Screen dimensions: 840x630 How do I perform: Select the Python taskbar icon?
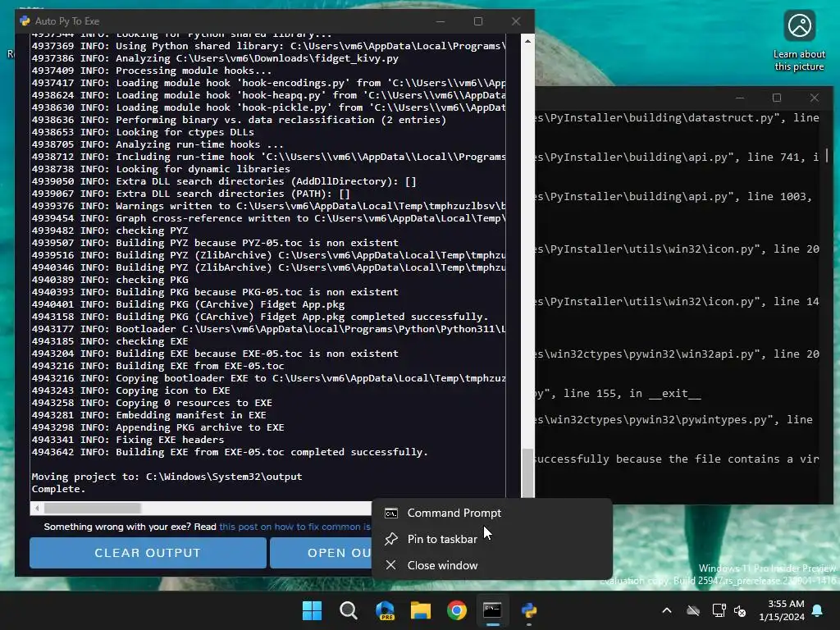click(x=529, y=610)
